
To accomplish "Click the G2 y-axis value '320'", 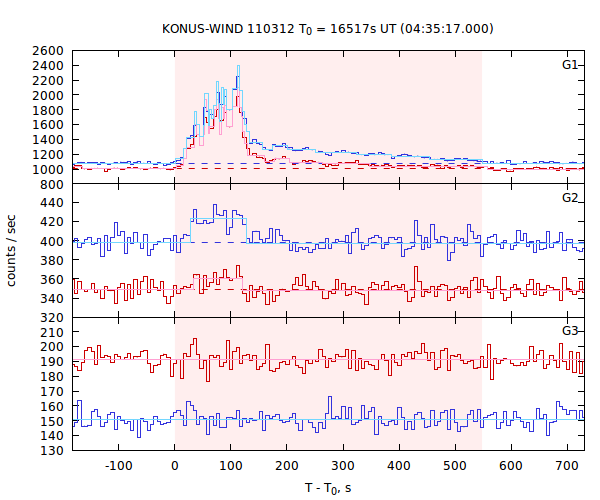I will (52, 318).
